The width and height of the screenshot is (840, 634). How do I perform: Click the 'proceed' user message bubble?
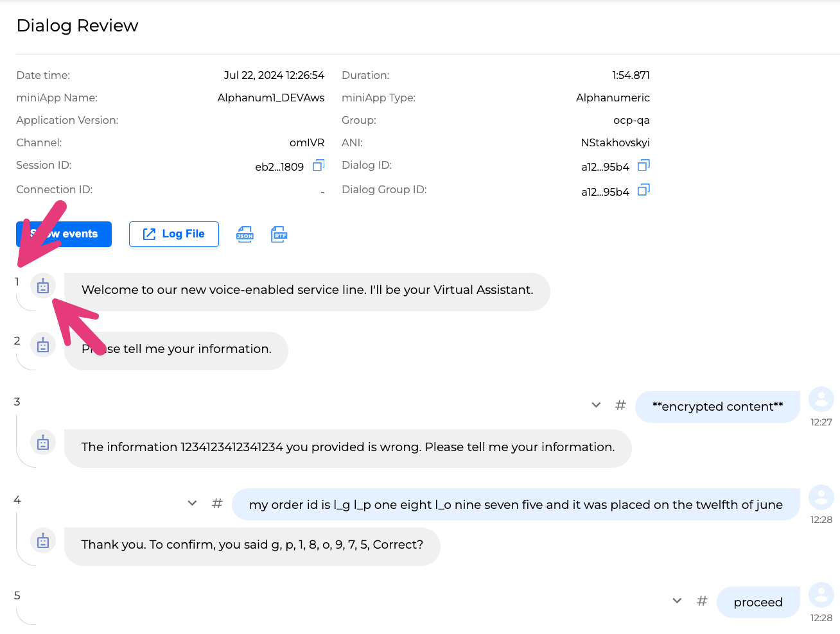(x=758, y=602)
